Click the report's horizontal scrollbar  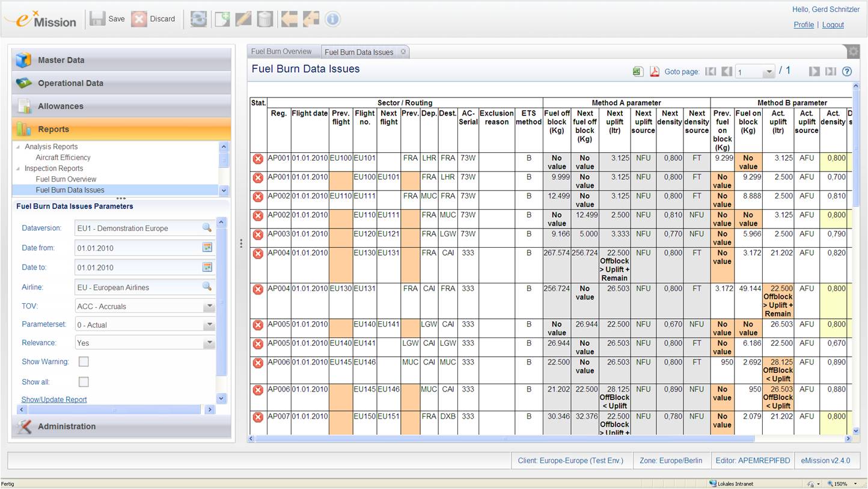[541, 438]
